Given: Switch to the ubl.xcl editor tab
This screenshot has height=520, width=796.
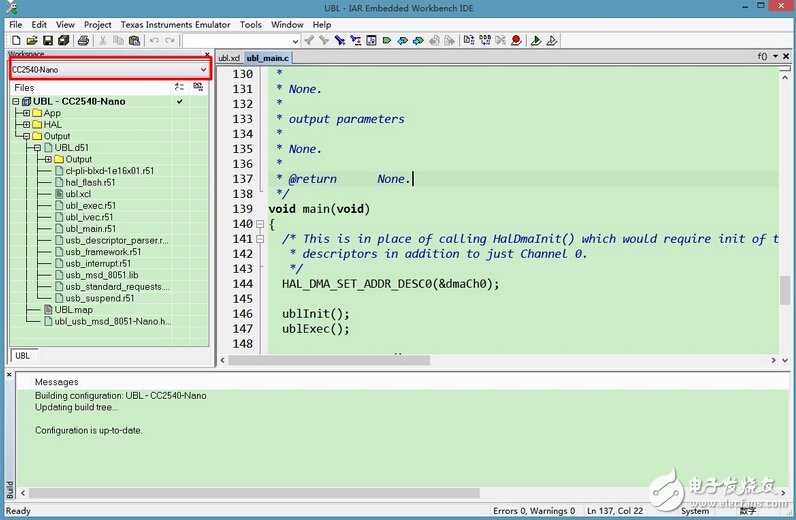Looking at the screenshot, I should coord(229,58).
